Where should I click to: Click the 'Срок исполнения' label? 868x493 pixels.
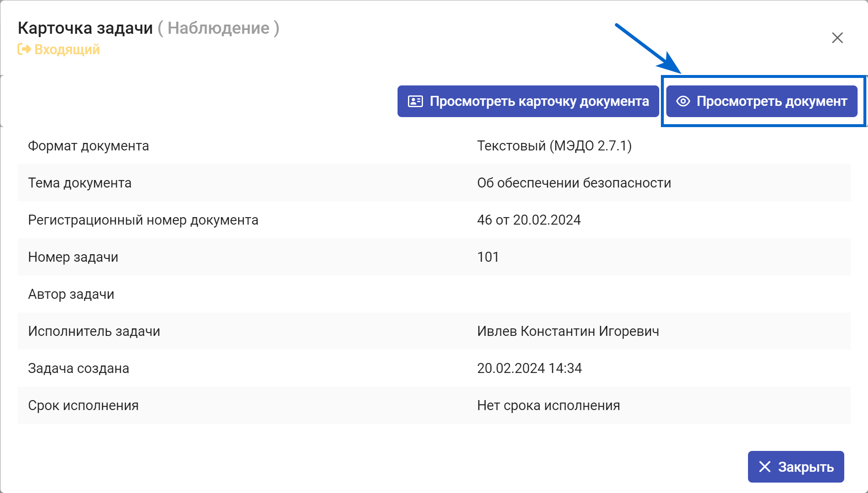tap(83, 405)
